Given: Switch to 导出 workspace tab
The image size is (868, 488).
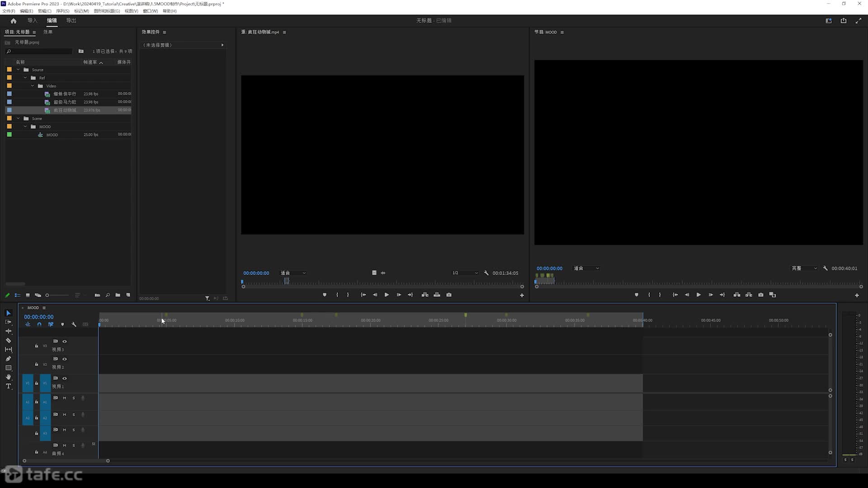Looking at the screenshot, I should point(71,20).
